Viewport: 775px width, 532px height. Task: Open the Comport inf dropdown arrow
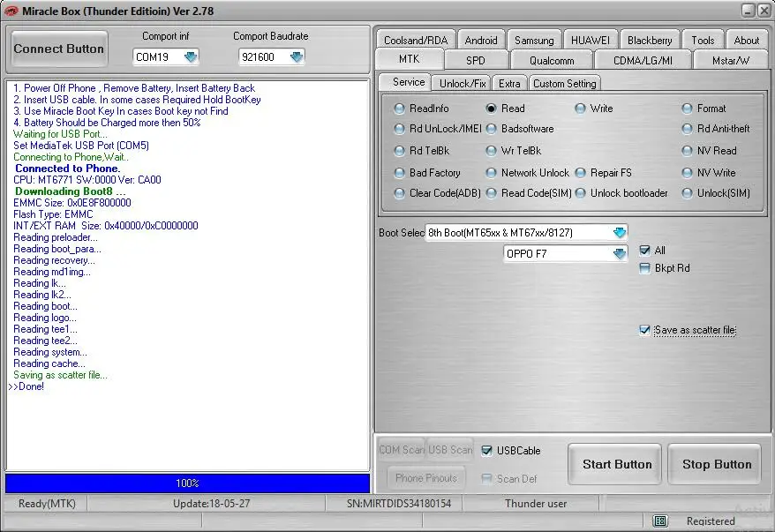click(191, 56)
